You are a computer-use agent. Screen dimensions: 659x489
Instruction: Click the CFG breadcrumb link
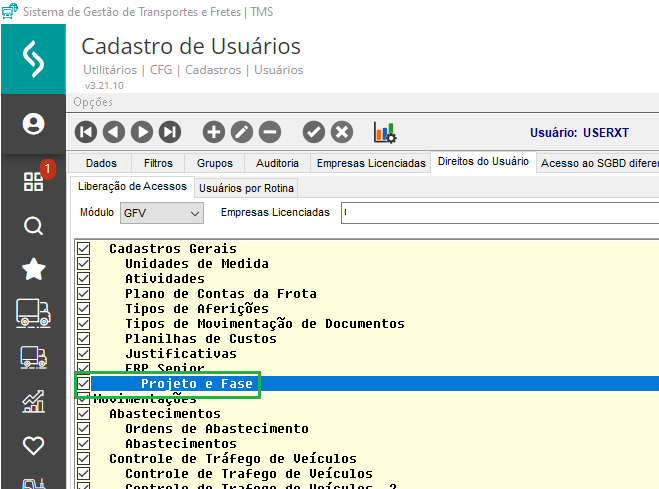pos(161,70)
